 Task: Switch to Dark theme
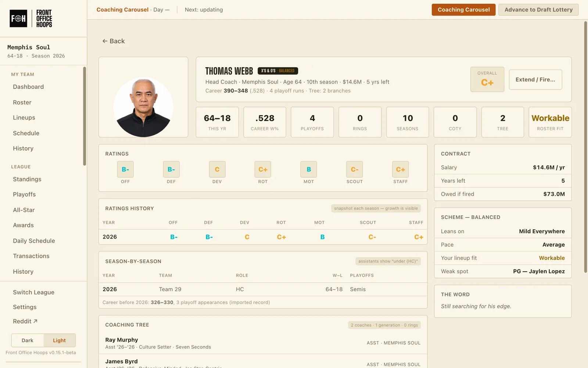[x=28, y=340]
